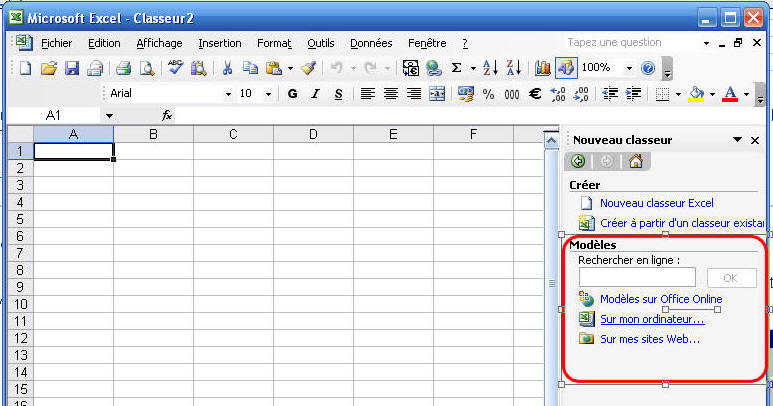Viewport: 773px width, 406px height.
Task: Select the Format Painter brush icon
Action: [309, 68]
